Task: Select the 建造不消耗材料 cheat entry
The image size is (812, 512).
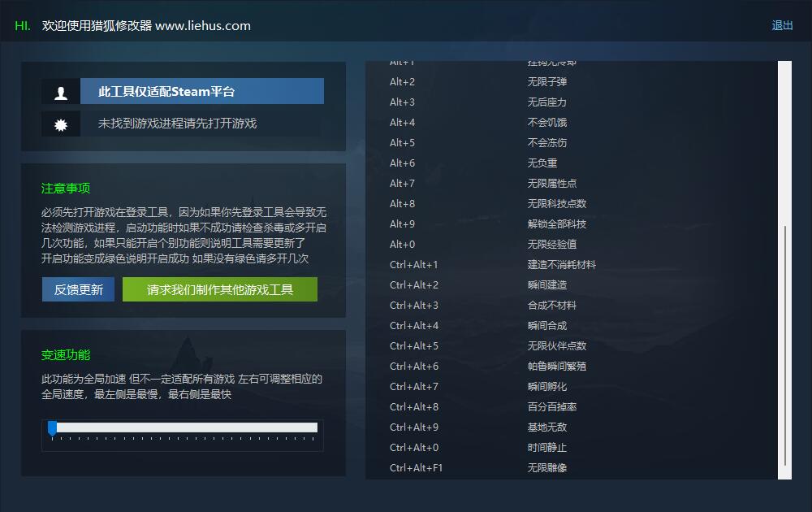Action: coord(562,265)
